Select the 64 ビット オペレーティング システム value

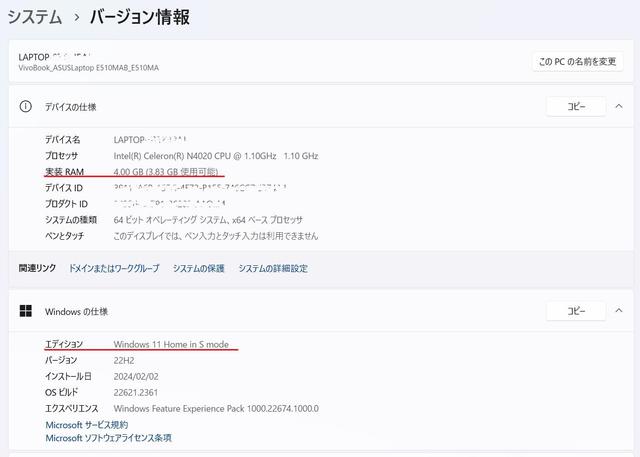point(208,220)
